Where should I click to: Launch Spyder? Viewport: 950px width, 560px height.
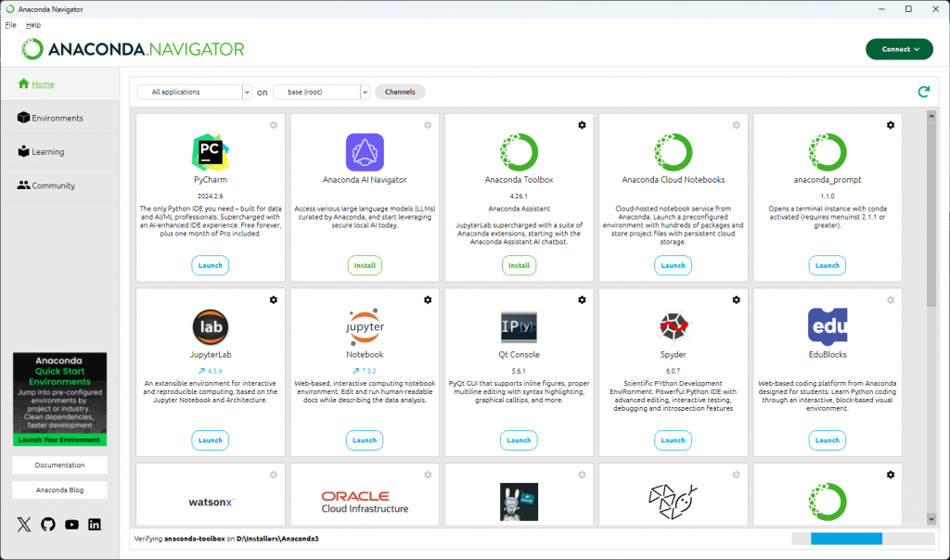click(x=674, y=440)
